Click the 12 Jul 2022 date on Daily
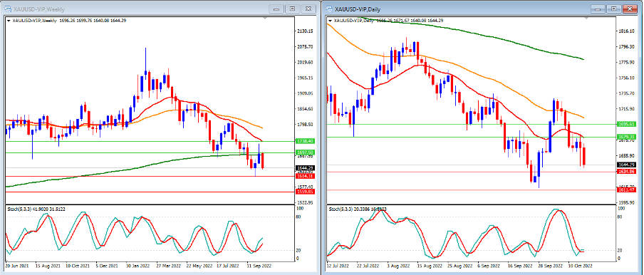The image size is (644, 275). tap(338, 266)
